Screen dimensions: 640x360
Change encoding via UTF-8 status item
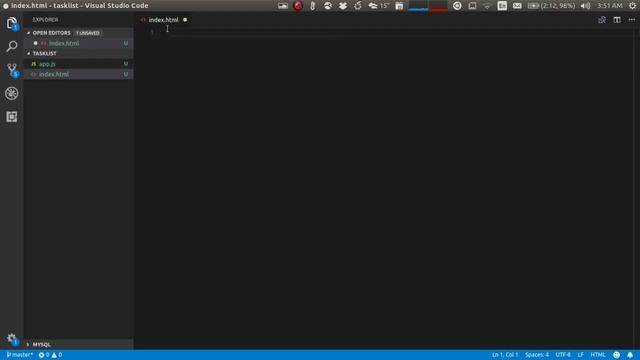pyautogui.click(x=563, y=355)
